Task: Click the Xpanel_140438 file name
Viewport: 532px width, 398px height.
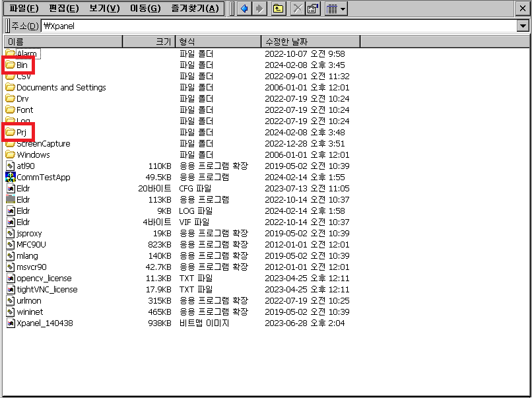Action: coord(45,323)
